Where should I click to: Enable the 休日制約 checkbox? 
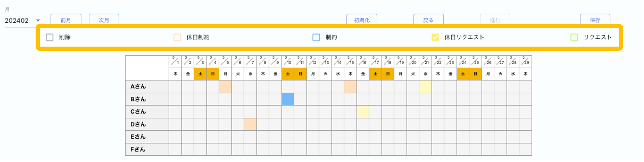pos(177,37)
